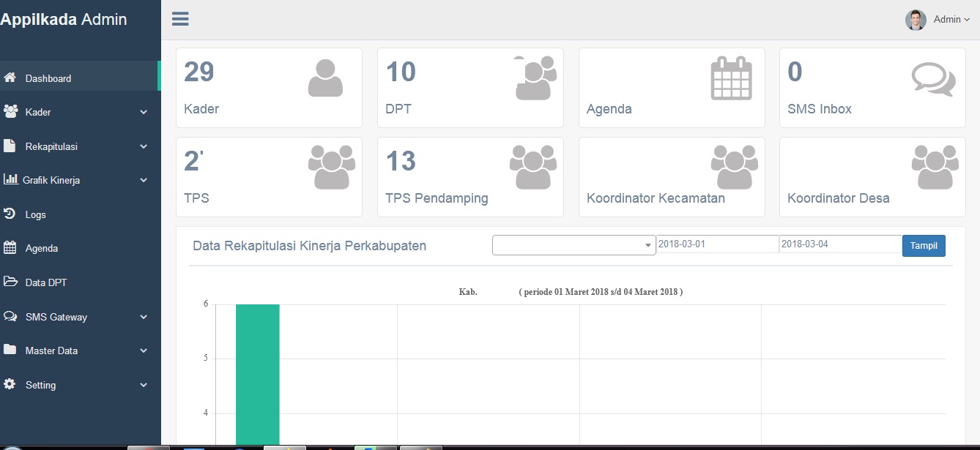Expand the Kader sidebar submenu chevron
Image resolution: width=980 pixels, height=450 pixels.
click(x=144, y=113)
